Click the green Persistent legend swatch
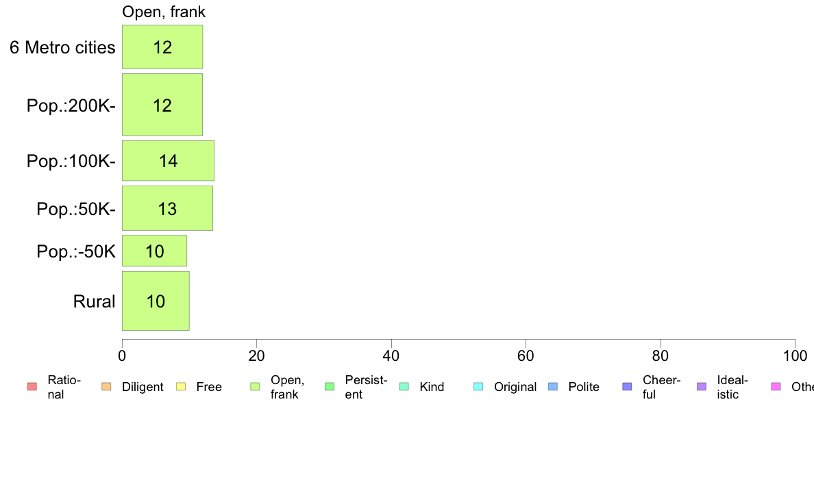The height and width of the screenshot is (504, 814). [330, 387]
